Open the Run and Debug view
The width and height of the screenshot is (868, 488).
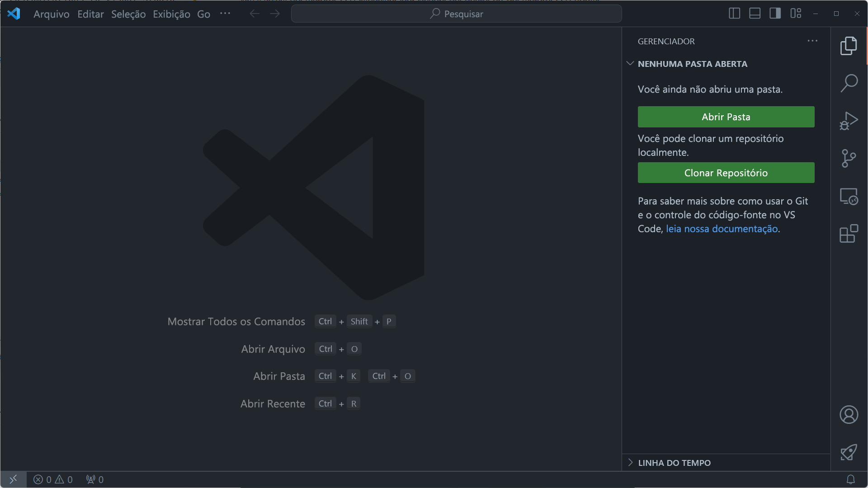tap(849, 121)
